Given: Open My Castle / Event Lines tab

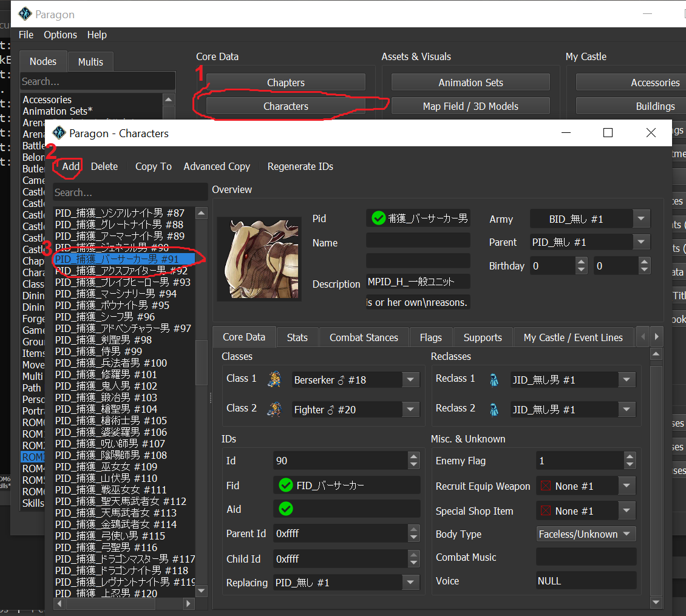Looking at the screenshot, I should point(573,338).
